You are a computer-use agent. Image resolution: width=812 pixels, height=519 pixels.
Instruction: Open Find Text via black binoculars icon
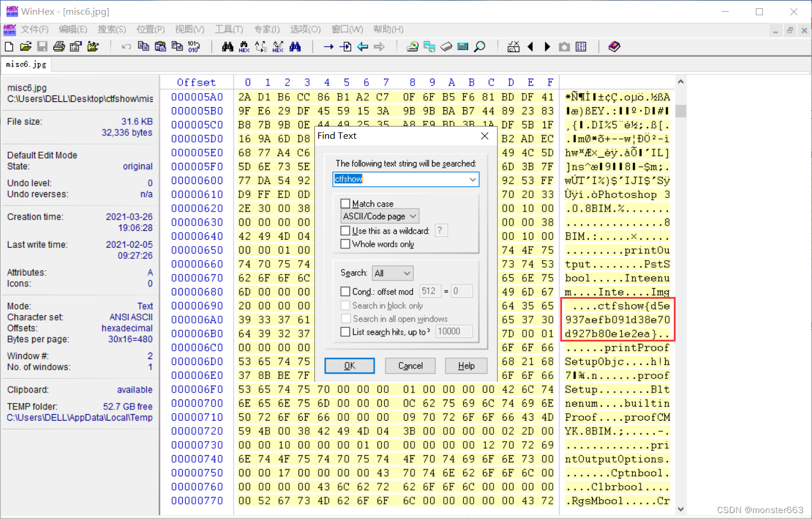point(228,47)
